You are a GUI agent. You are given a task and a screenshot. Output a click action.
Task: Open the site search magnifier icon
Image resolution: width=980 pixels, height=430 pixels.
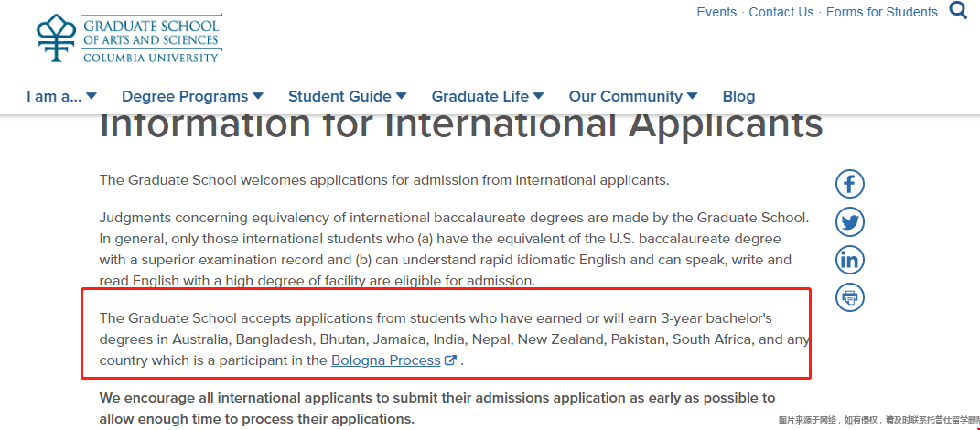[x=958, y=11]
